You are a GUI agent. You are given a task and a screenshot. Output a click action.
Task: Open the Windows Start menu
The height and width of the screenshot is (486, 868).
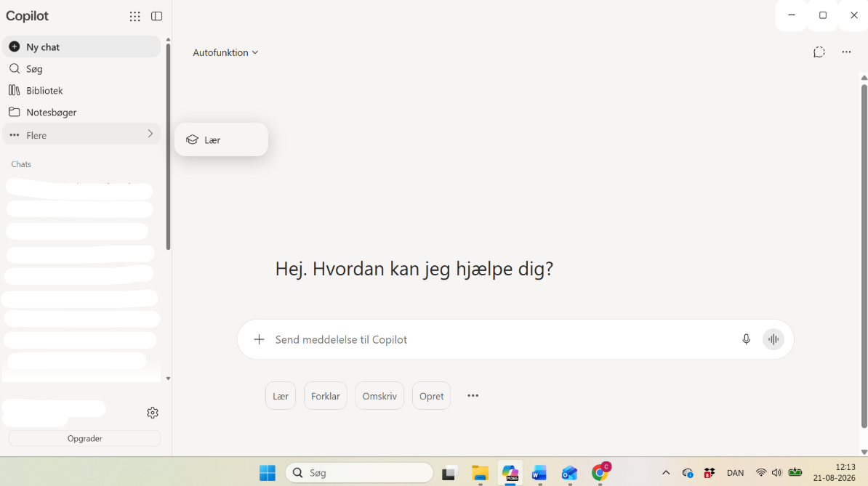[x=268, y=473]
